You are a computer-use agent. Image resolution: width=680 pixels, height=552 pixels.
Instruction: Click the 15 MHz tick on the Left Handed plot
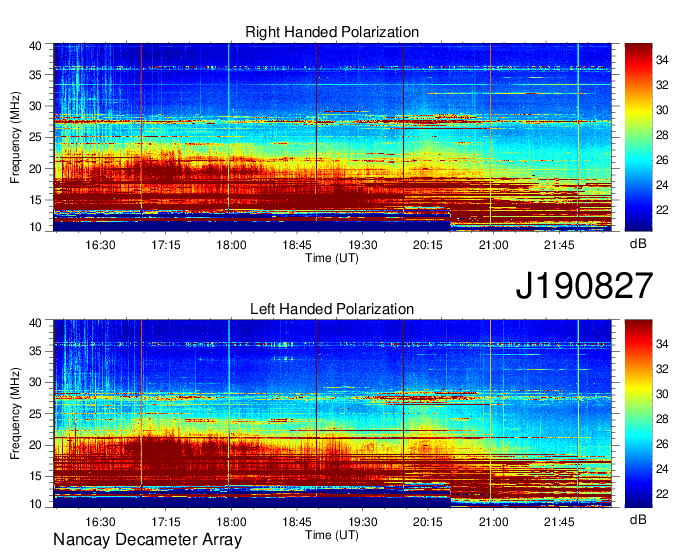[35, 477]
